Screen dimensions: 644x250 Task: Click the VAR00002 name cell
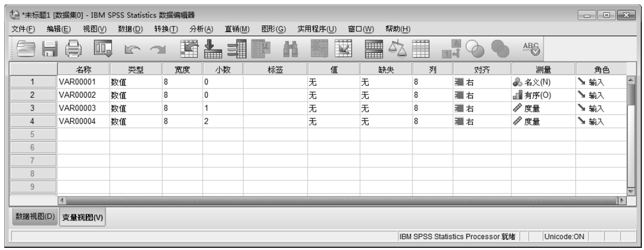pos(83,95)
